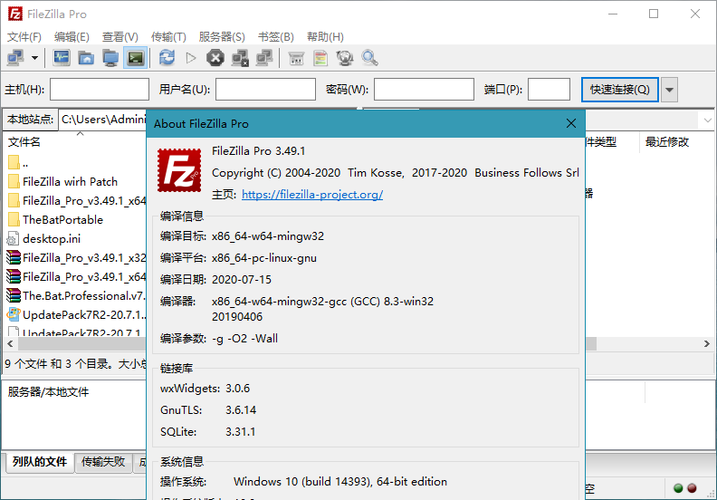The width and height of the screenshot is (717, 500).
Task: Click the FileZilla Pro logo in About dialog
Action: (179, 170)
